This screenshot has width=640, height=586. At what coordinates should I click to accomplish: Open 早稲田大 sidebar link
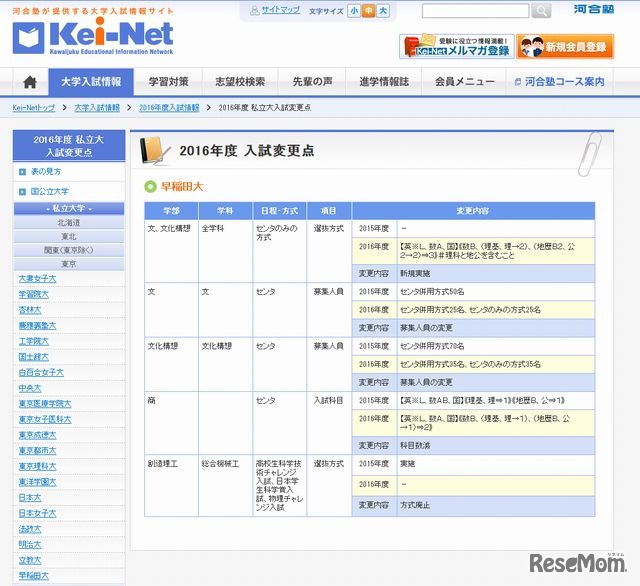click(x=33, y=576)
